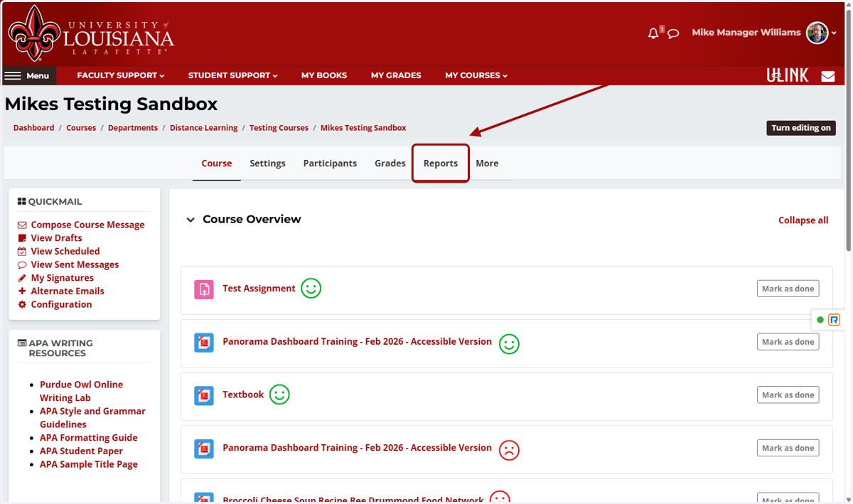Switch to the Grades tab

(390, 163)
